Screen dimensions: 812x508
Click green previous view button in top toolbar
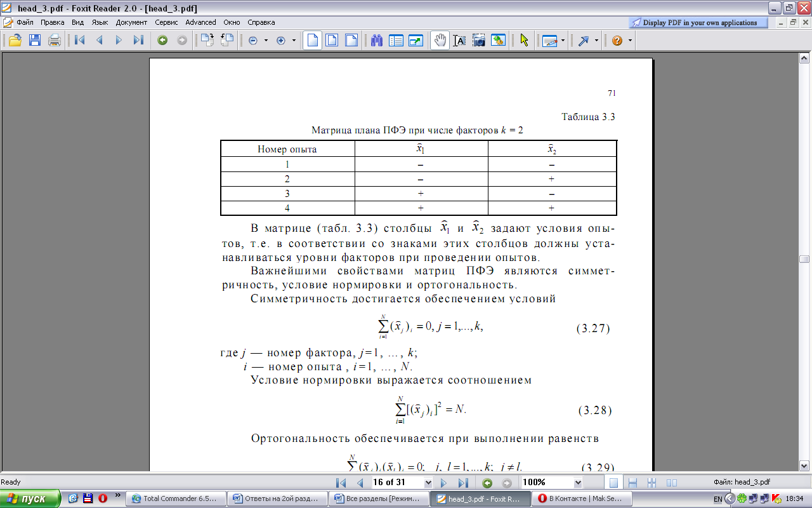pyautogui.click(x=162, y=41)
